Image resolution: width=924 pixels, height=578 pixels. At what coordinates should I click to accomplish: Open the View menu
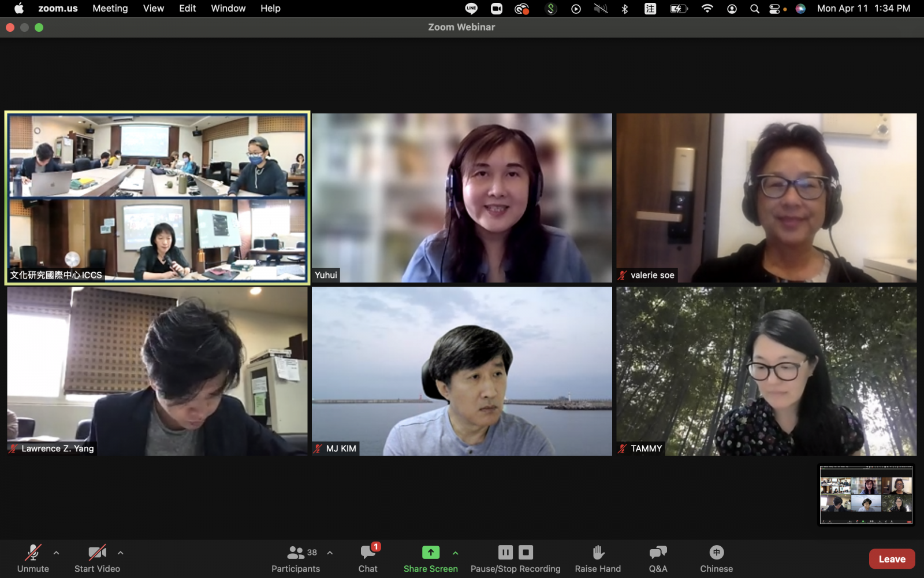click(x=154, y=8)
